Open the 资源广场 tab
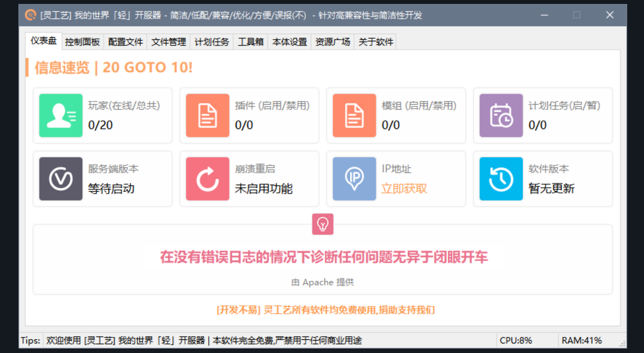This screenshot has height=353, width=644. (333, 42)
